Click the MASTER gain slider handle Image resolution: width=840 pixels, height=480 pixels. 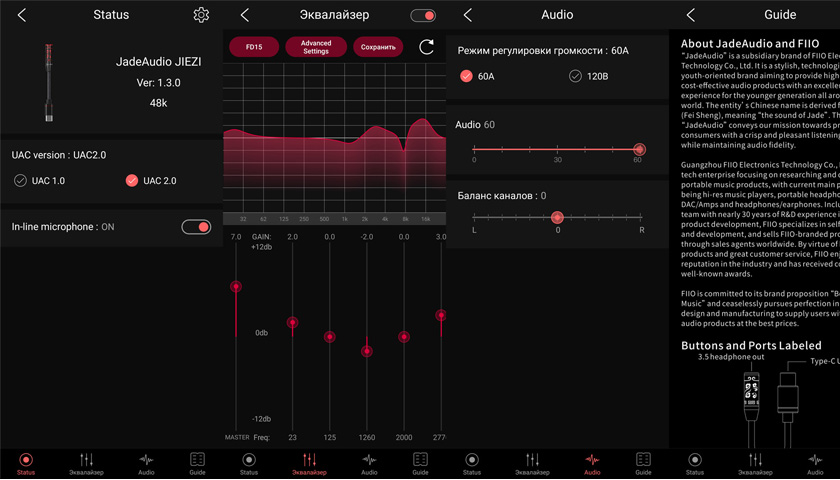(236, 287)
